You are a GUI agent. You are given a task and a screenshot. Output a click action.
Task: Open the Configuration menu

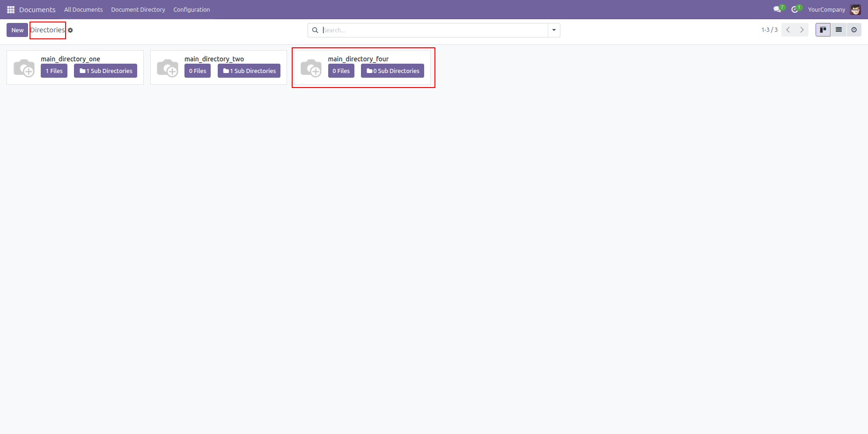click(191, 9)
